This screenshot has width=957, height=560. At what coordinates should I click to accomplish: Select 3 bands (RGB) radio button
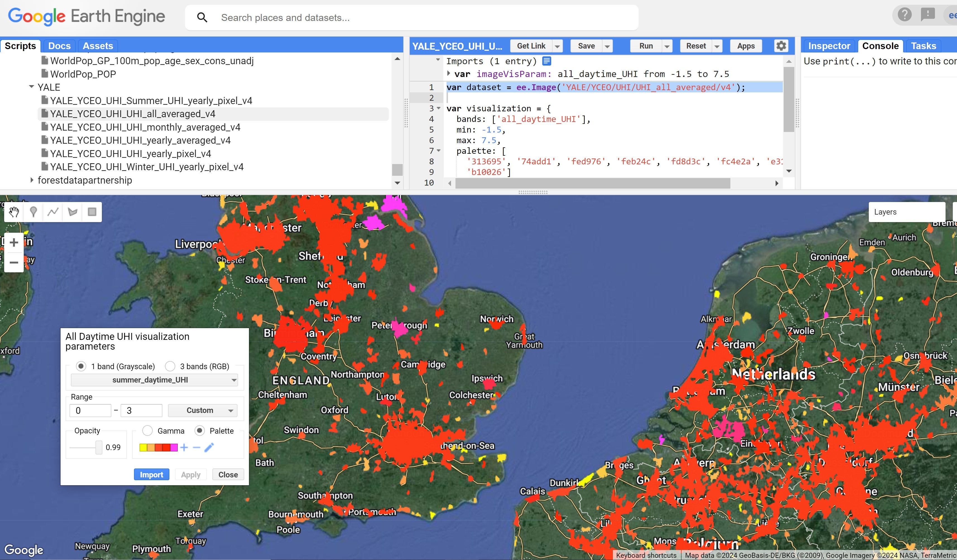click(x=170, y=366)
